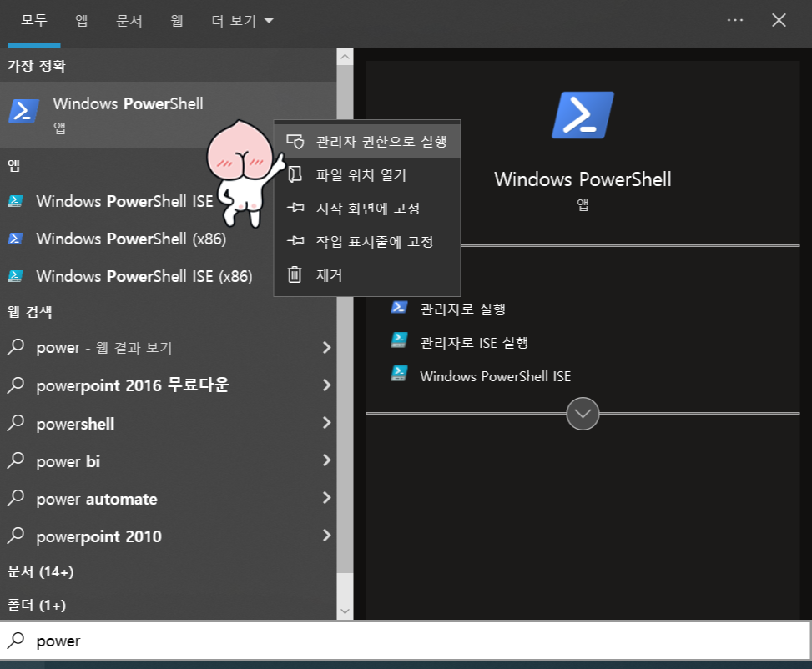Image resolution: width=812 pixels, height=669 pixels.
Task: Click PowerShell icon next to 관리자로 실행
Action: click(x=399, y=307)
